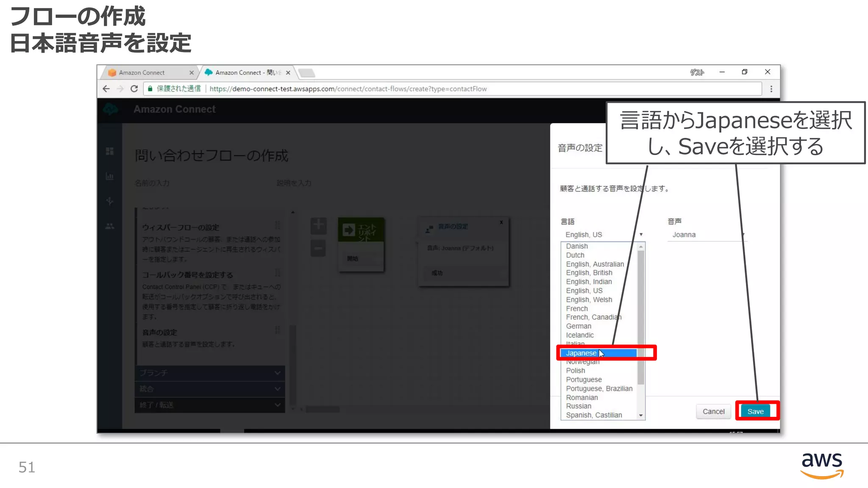Click the Save button
This screenshot has height=488, width=868.
[756, 411]
